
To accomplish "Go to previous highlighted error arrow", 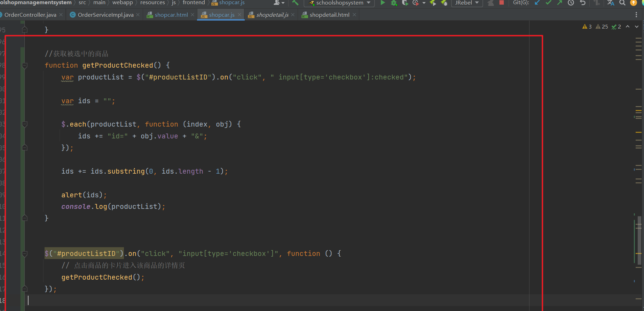I will coord(628,26).
